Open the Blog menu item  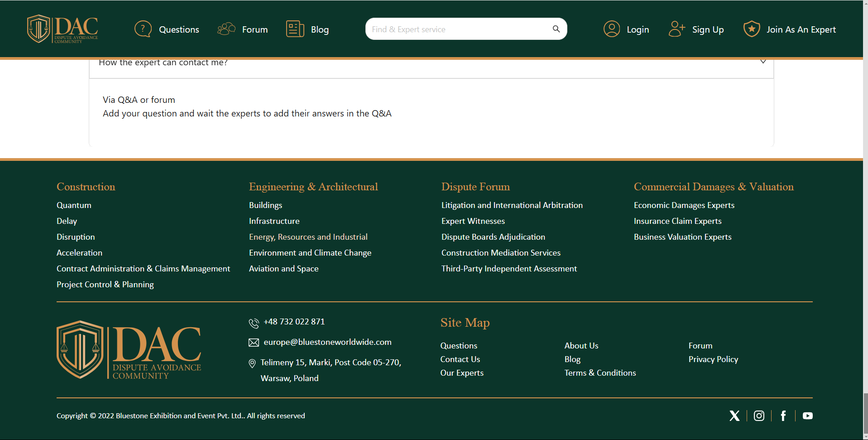click(x=320, y=29)
